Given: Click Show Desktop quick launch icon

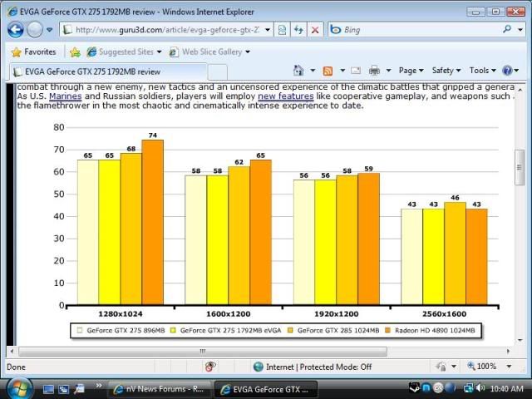Looking at the screenshot, I should point(48,389).
